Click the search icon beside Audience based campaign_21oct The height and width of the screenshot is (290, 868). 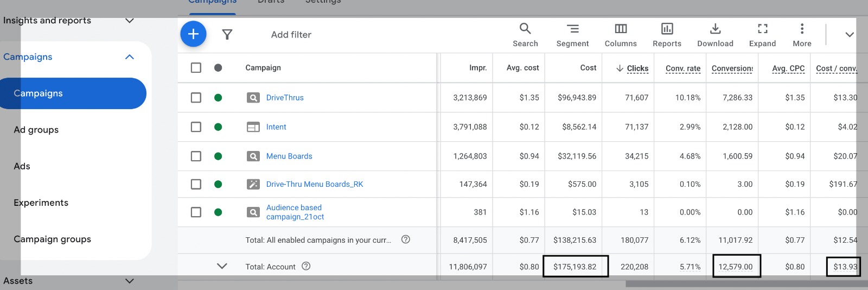pyautogui.click(x=253, y=212)
